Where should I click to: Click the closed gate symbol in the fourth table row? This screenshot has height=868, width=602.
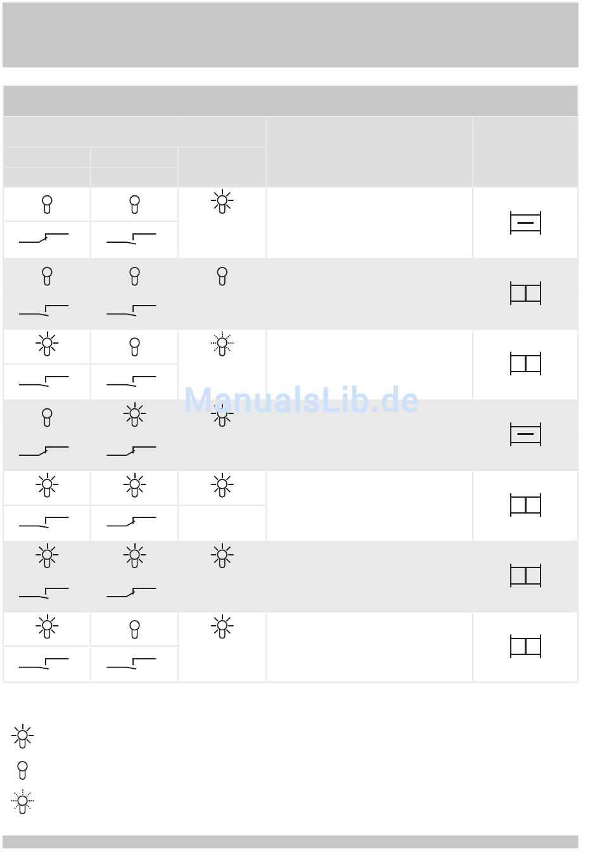point(525,435)
